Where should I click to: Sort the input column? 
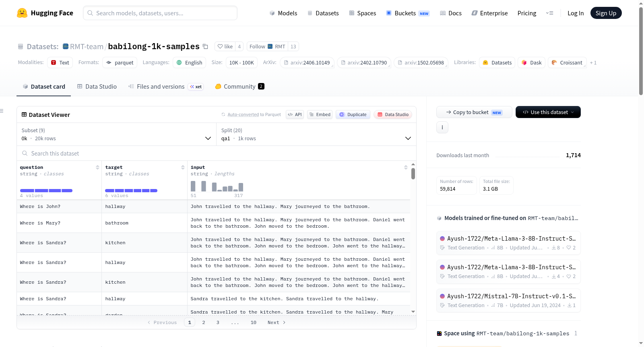406,167
